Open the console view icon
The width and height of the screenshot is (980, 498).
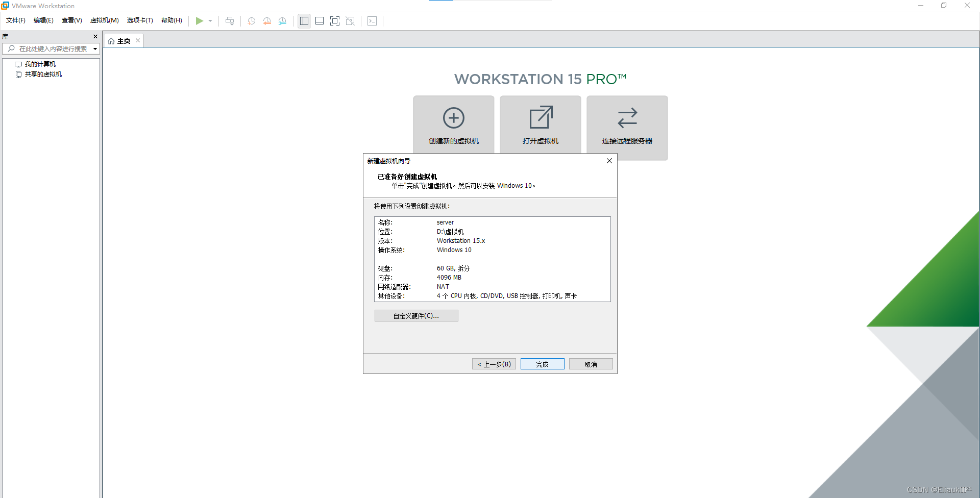372,21
